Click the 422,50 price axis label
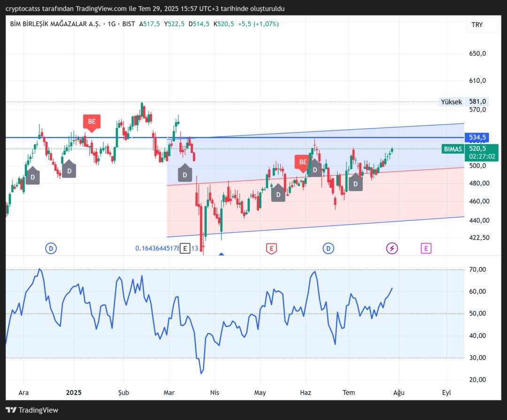507x420 pixels. point(479,238)
